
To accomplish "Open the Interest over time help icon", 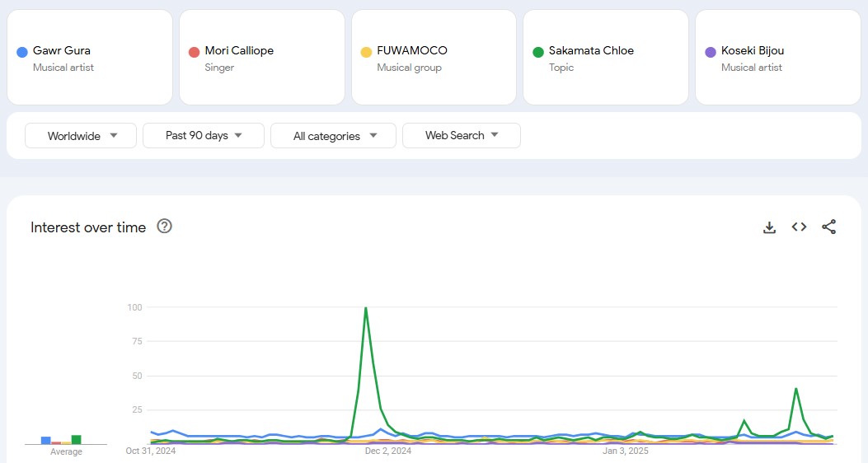I will coord(164,227).
